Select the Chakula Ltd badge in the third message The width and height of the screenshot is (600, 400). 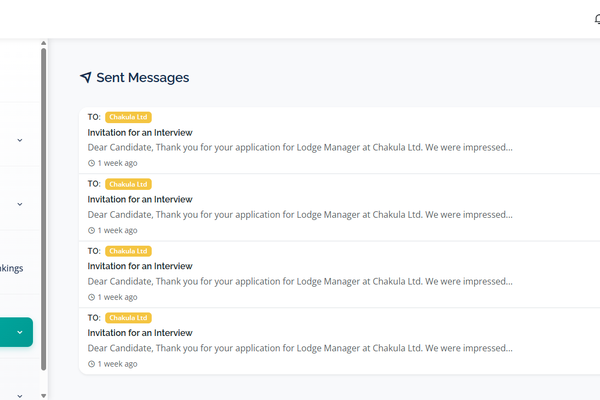128,251
